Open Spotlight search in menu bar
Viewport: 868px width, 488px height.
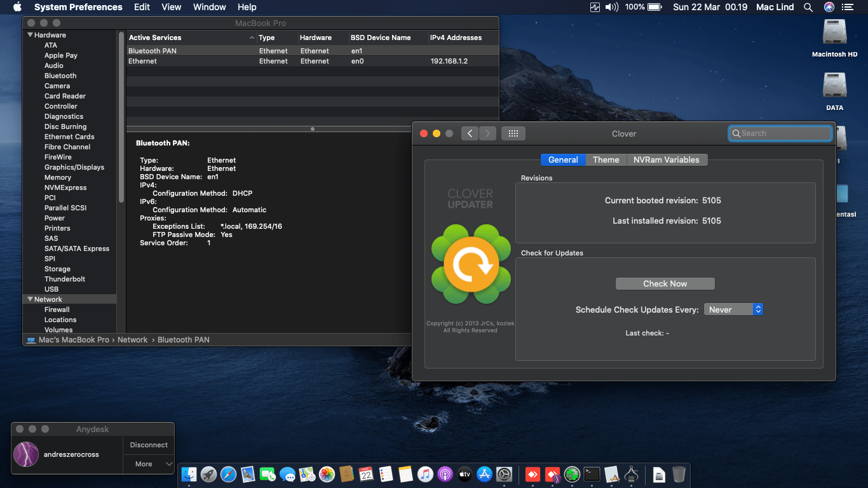tap(808, 7)
